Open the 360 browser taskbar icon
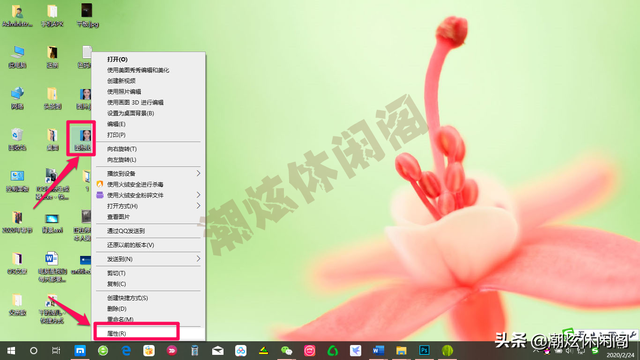 tap(103, 351)
